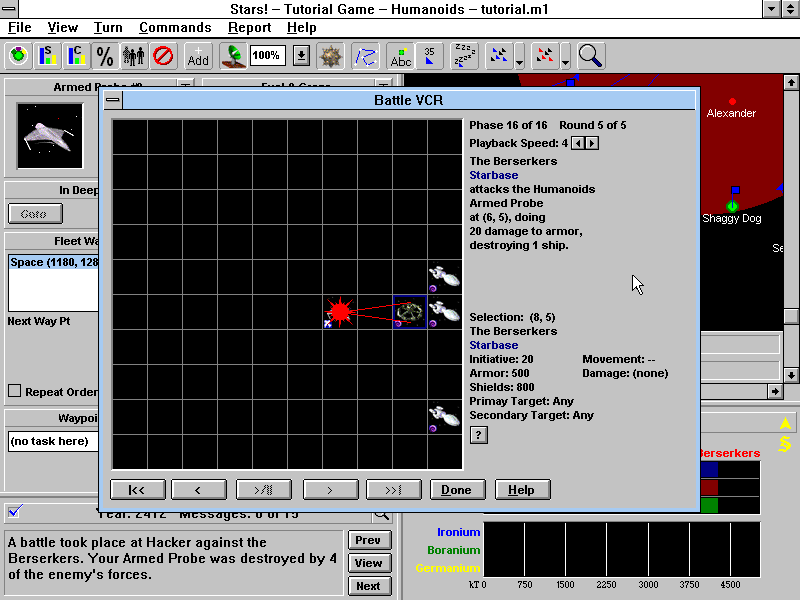The image size is (800, 600).
Task: Click the Prev message button
Action: click(x=369, y=540)
